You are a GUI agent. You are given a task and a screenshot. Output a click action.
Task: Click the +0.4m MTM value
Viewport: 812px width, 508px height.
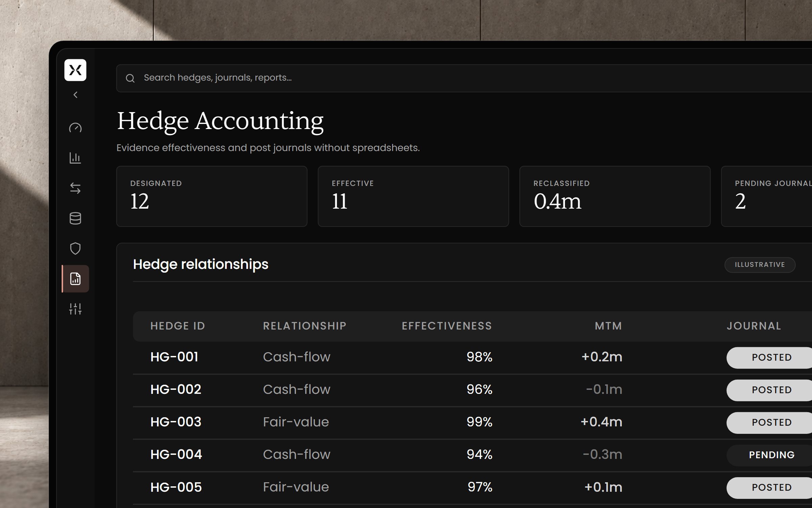coord(602,422)
